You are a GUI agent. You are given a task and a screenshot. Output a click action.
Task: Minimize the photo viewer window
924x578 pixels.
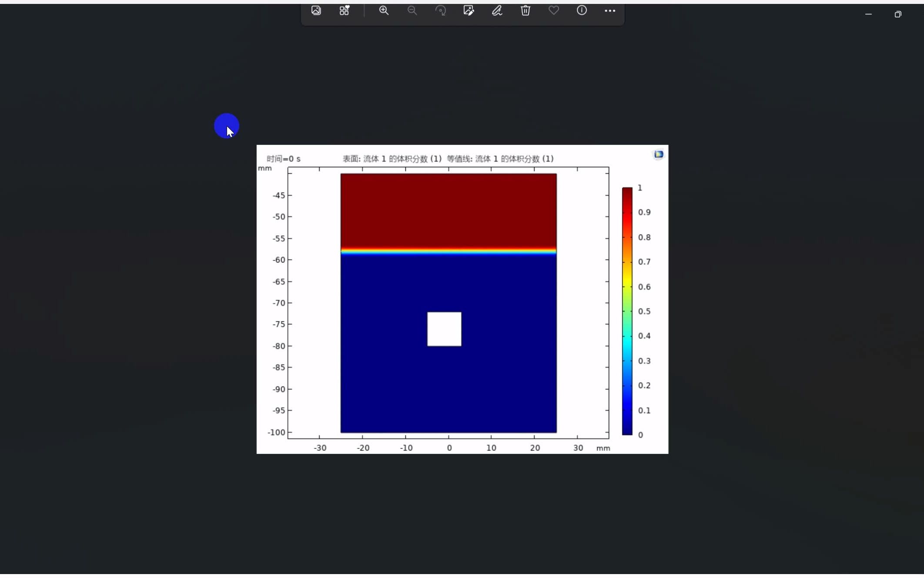868,14
